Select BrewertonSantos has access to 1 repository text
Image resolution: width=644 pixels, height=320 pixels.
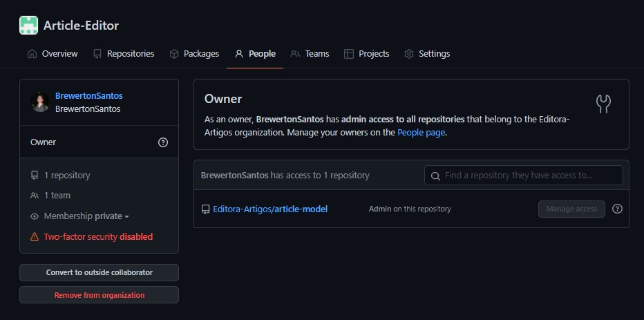[x=285, y=176]
